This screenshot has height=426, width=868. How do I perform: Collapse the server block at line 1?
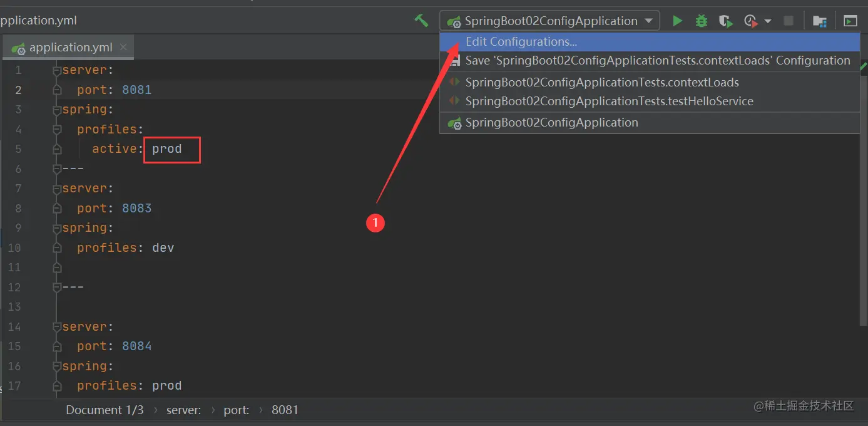(57, 70)
